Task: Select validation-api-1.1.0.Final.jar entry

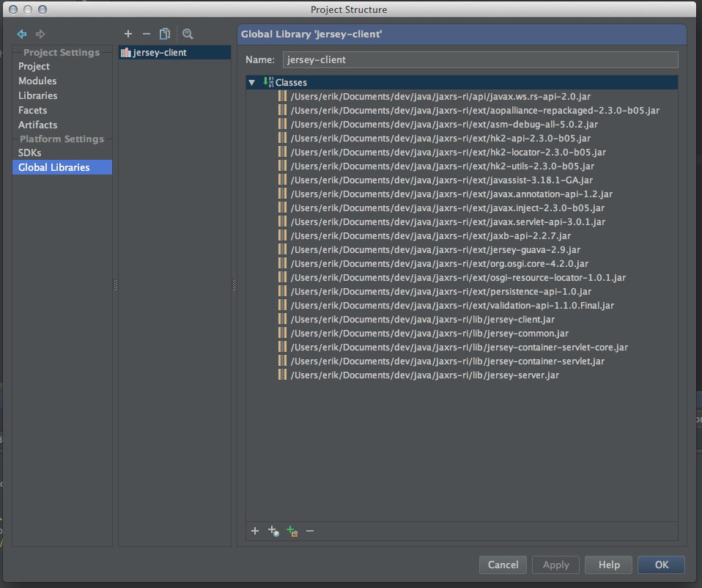Action: (452, 305)
